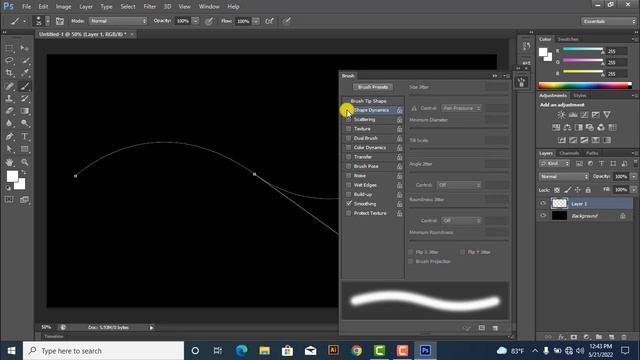
Task: Open the Filter menu
Action: (x=149, y=7)
